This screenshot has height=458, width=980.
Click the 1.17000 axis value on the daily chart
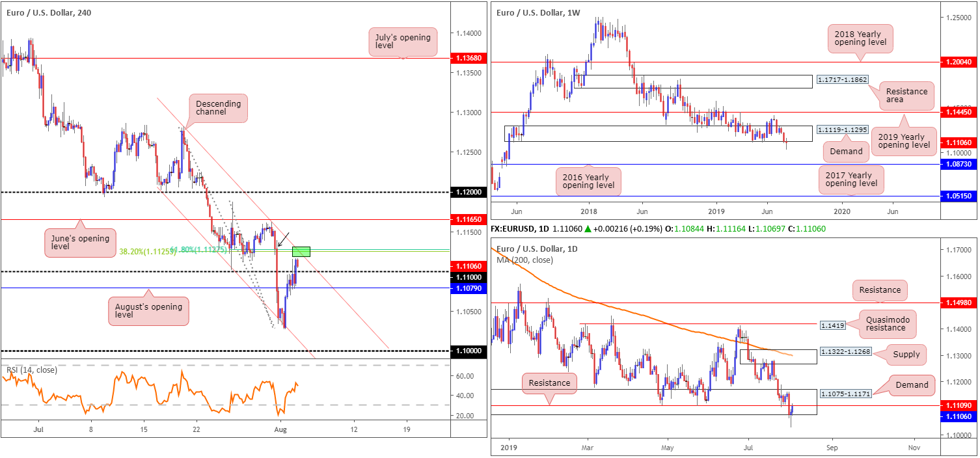[x=959, y=250]
